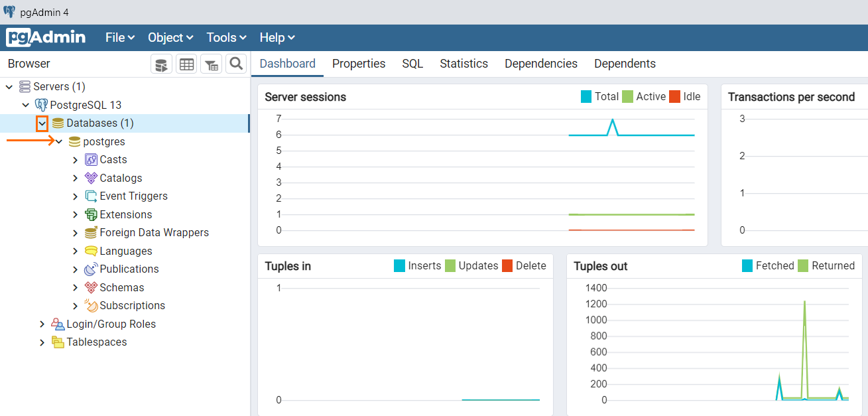Click the Languages node icon
Image resolution: width=868 pixels, height=416 pixels.
[x=92, y=251]
